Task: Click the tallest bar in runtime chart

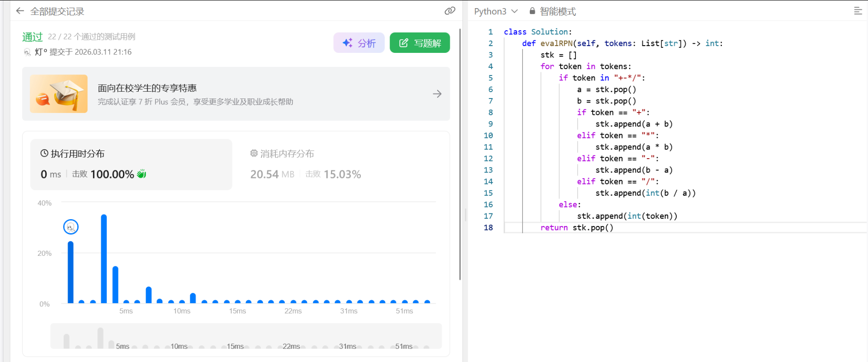Action: tap(104, 259)
